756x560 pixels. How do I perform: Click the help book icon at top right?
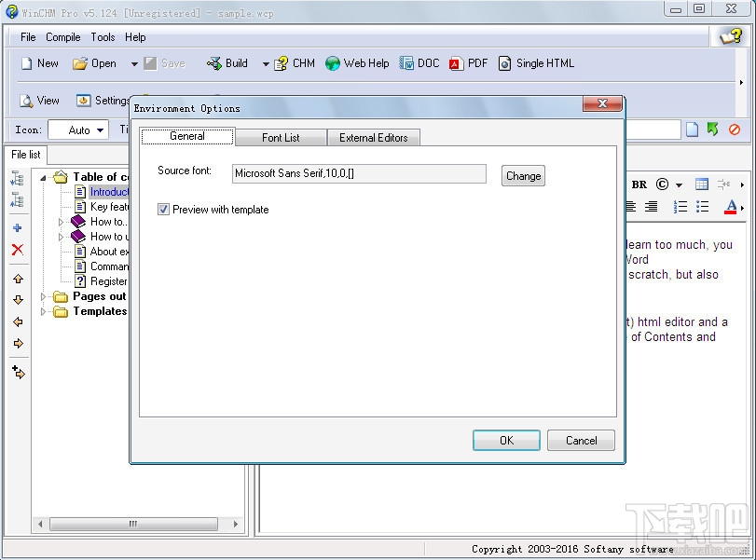(731, 36)
